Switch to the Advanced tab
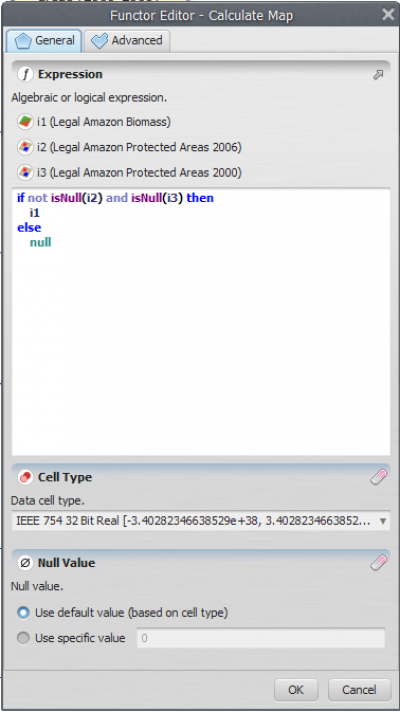Viewport: 400px width, 712px height. point(127,40)
